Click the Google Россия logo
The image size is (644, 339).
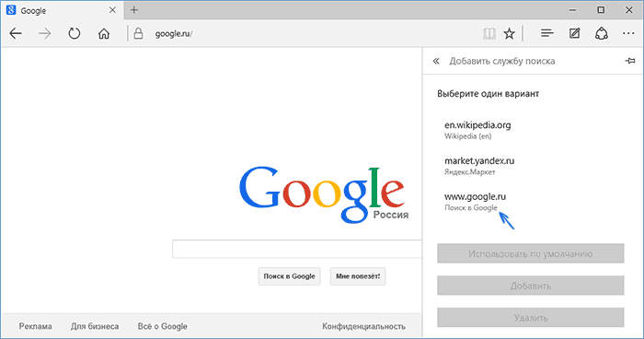click(x=324, y=194)
